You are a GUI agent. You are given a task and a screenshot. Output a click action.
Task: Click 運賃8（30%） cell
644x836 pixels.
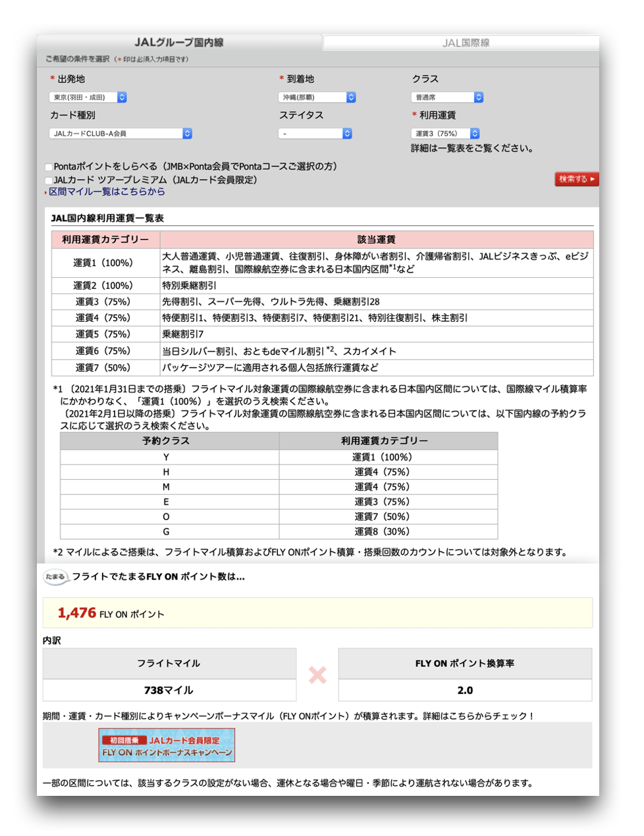(x=389, y=532)
